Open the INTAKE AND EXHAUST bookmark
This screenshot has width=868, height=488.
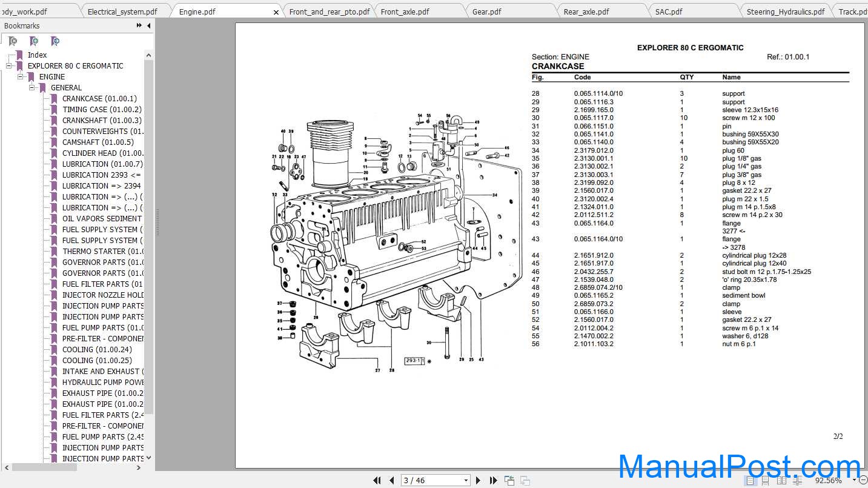coord(103,371)
